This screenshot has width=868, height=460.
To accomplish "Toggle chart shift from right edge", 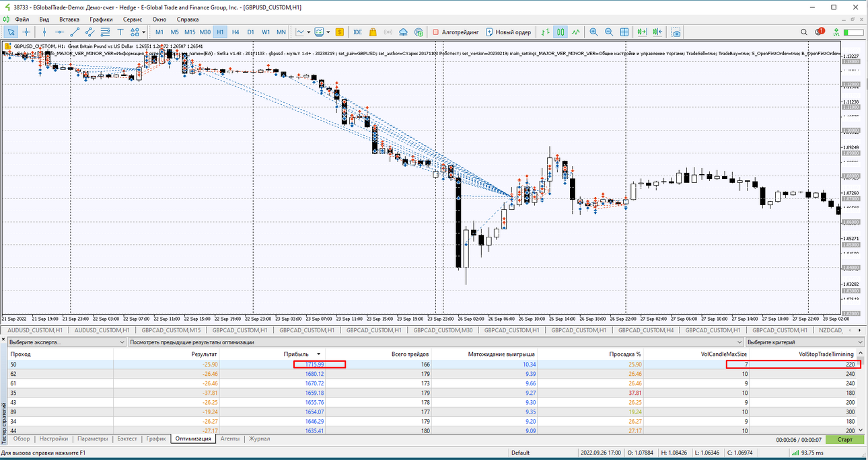I will (658, 32).
